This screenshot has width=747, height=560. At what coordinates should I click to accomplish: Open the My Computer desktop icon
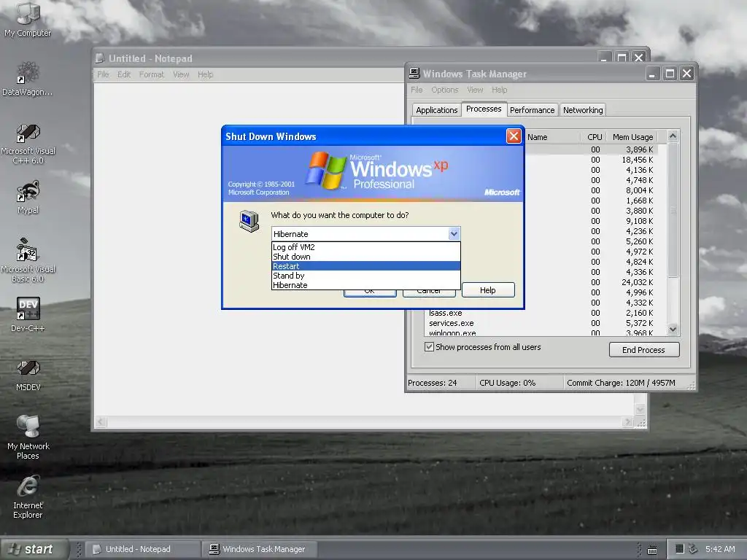pyautogui.click(x=28, y=19)
